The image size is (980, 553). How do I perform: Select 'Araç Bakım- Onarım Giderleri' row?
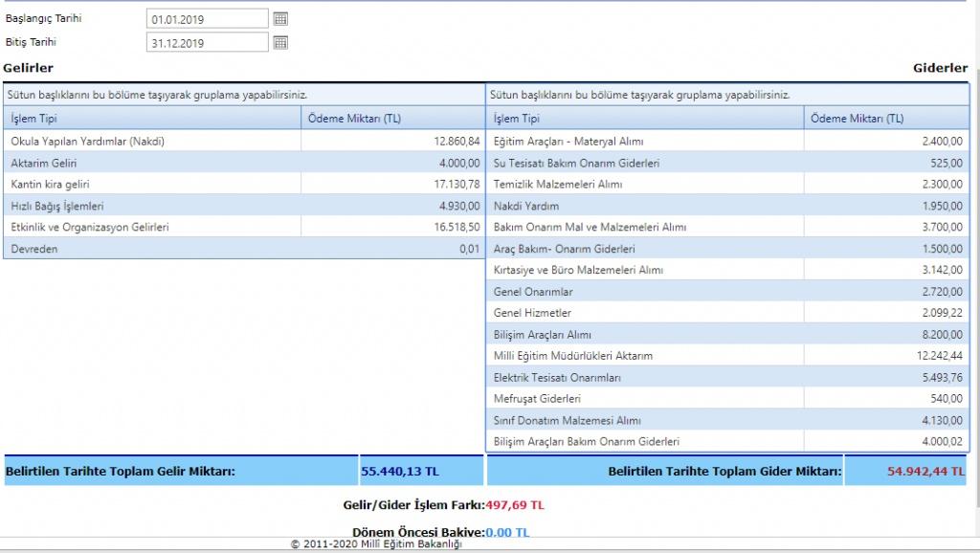pos(727,249)
